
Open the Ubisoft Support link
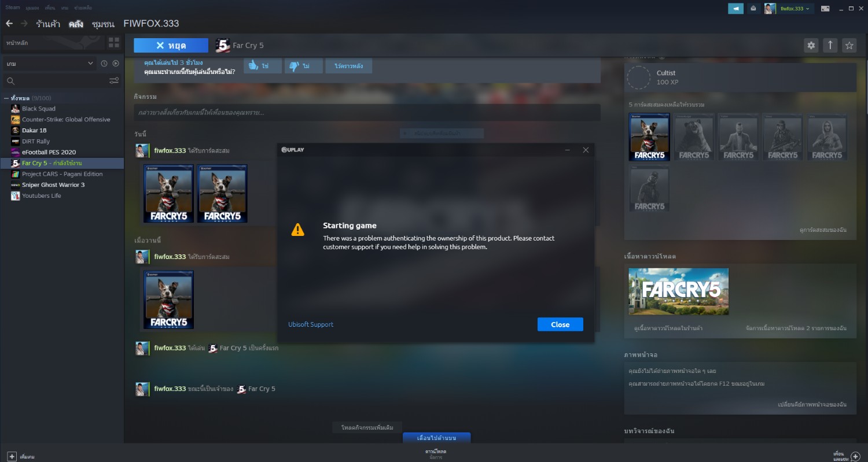(311, 324)
